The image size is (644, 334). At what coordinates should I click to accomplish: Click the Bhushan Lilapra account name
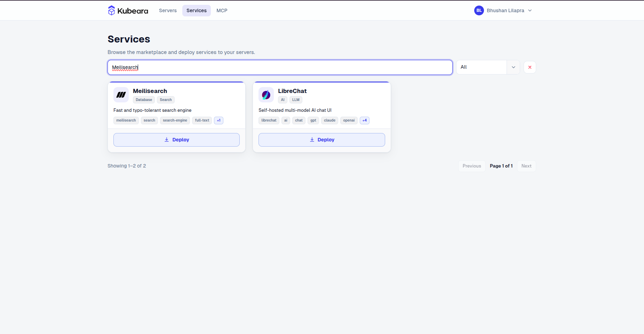click(x=506, y=10)
